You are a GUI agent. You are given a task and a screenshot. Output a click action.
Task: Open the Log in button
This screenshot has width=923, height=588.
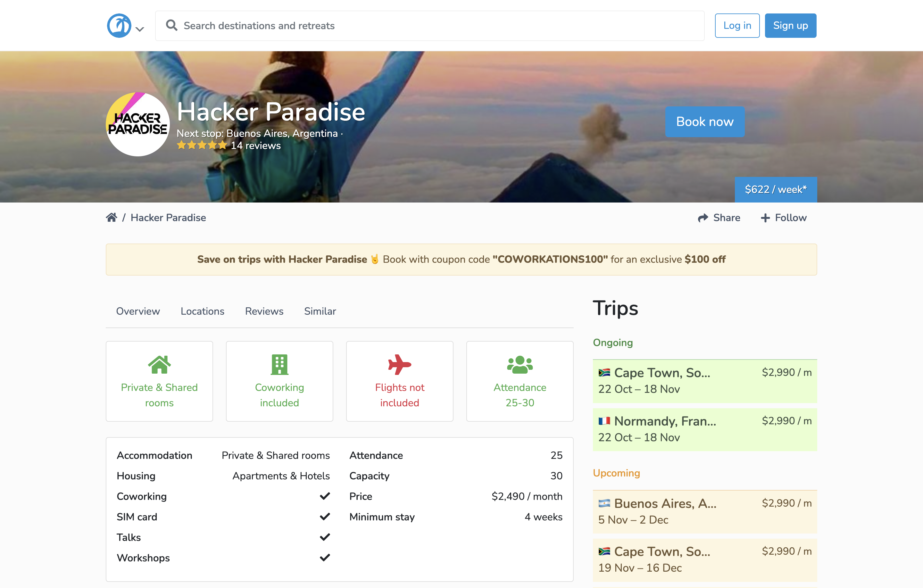coord(737,26)
